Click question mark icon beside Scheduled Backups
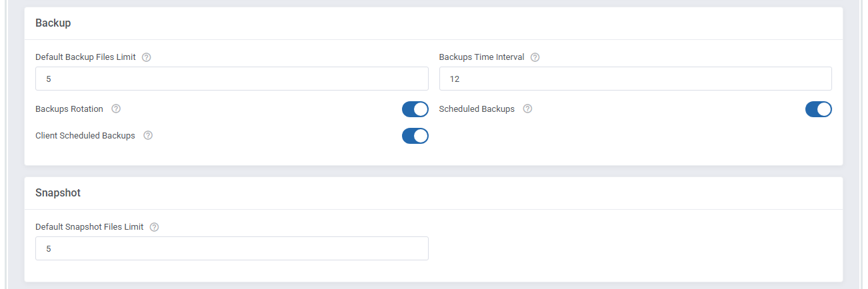 (x=527, y=109)
